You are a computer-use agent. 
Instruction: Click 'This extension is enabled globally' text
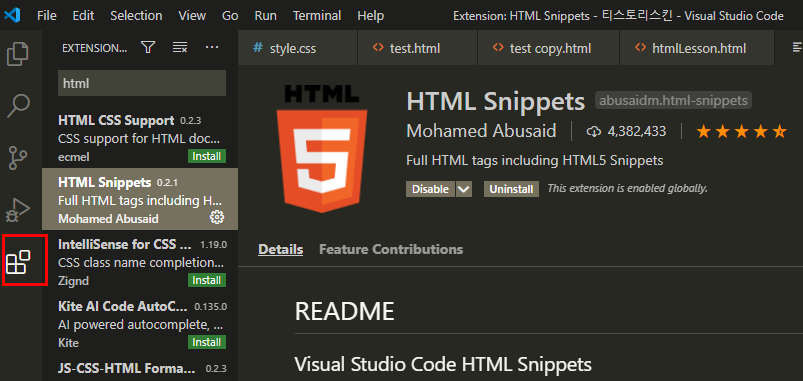click(627, 188)
